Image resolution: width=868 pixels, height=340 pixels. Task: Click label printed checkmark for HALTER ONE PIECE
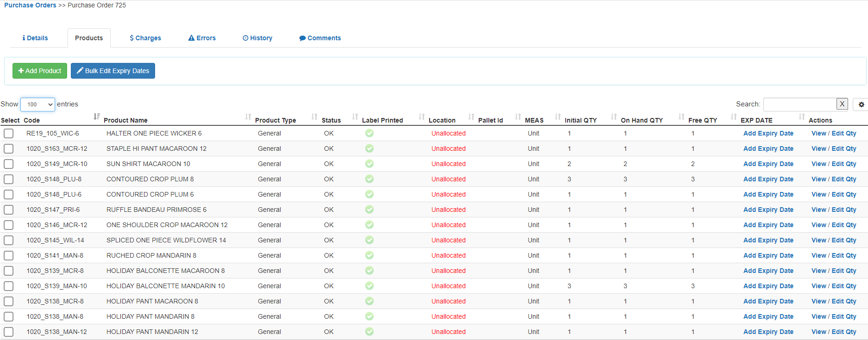[369, 133]
